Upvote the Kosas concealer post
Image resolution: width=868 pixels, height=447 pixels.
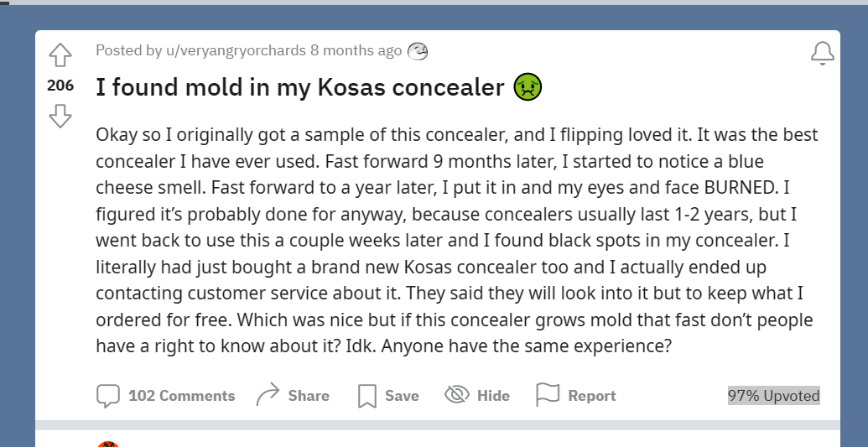click(60, 55)
